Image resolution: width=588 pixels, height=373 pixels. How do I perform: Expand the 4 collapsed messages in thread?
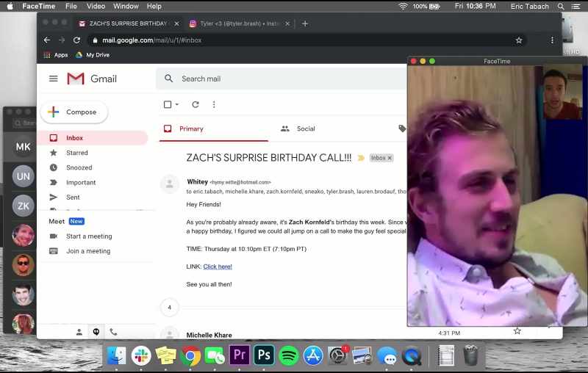(x=170, y=308)
